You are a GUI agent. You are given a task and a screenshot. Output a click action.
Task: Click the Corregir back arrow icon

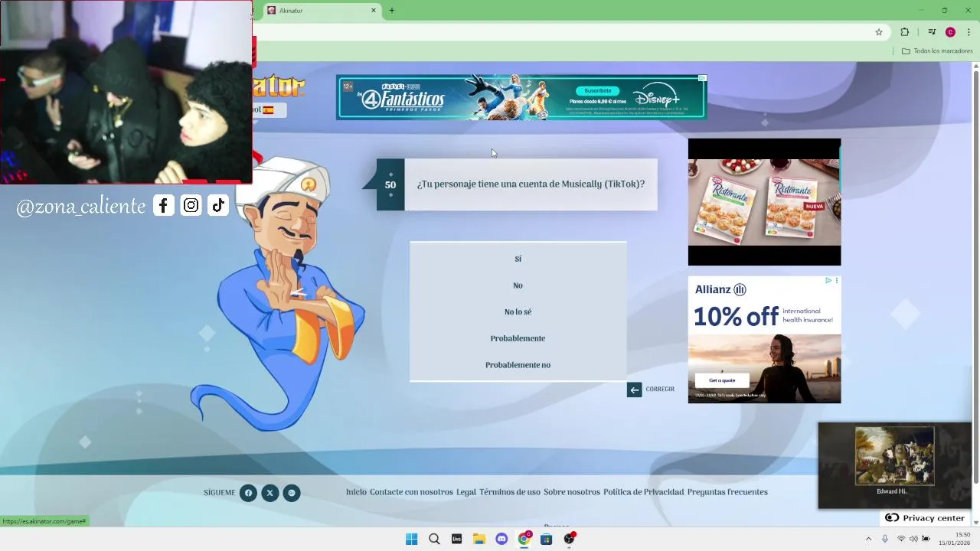click(x=634, y=390)
